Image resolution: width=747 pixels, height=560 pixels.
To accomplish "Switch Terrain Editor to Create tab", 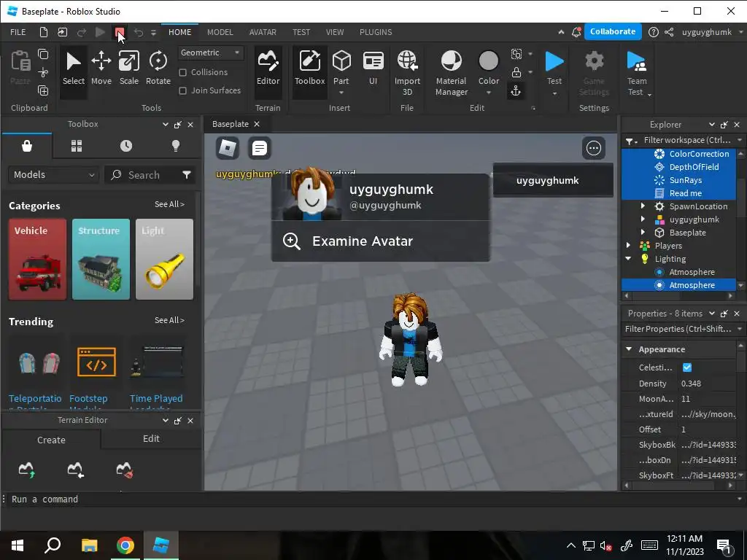I will click(52, 440).
